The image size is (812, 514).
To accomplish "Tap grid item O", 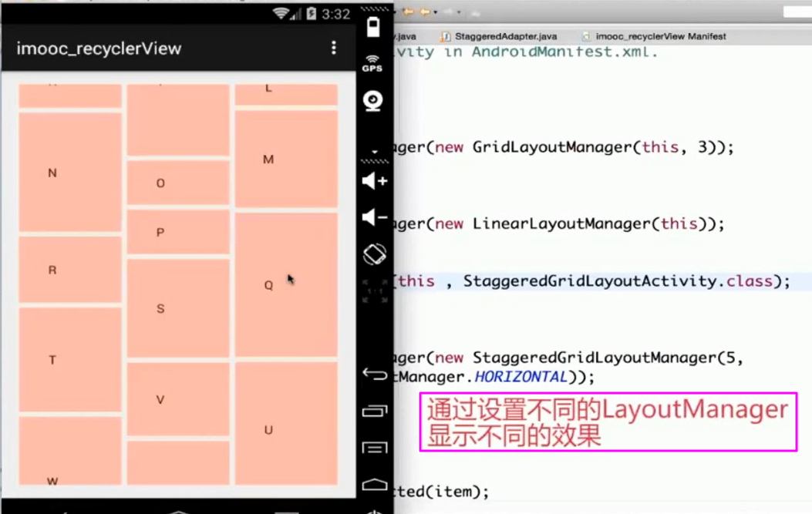I will (178, 183).
